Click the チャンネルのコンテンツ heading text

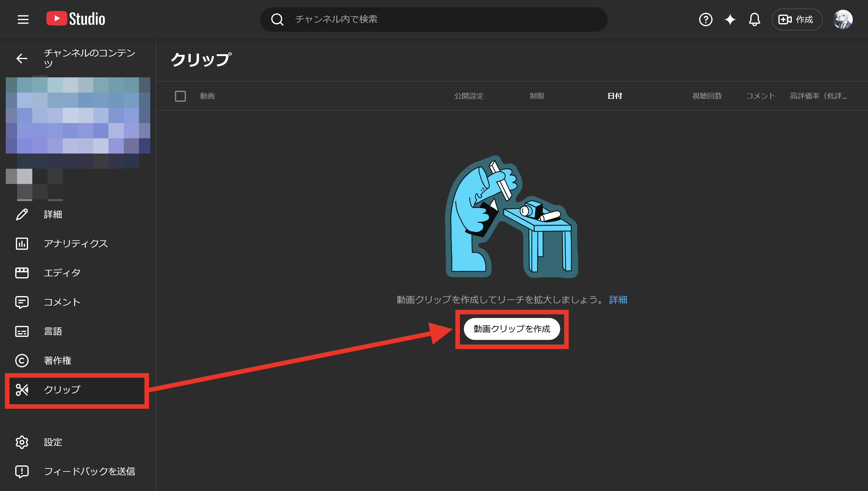[x=89, y=58]
